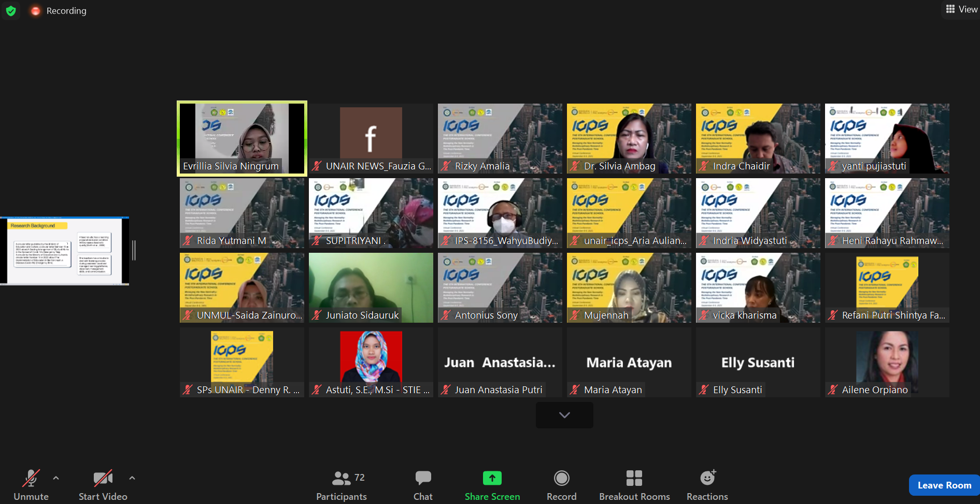Viewport: 980px width, 504px height.
Task: Open the View layout menu
Action: click(x=961, y=9)
